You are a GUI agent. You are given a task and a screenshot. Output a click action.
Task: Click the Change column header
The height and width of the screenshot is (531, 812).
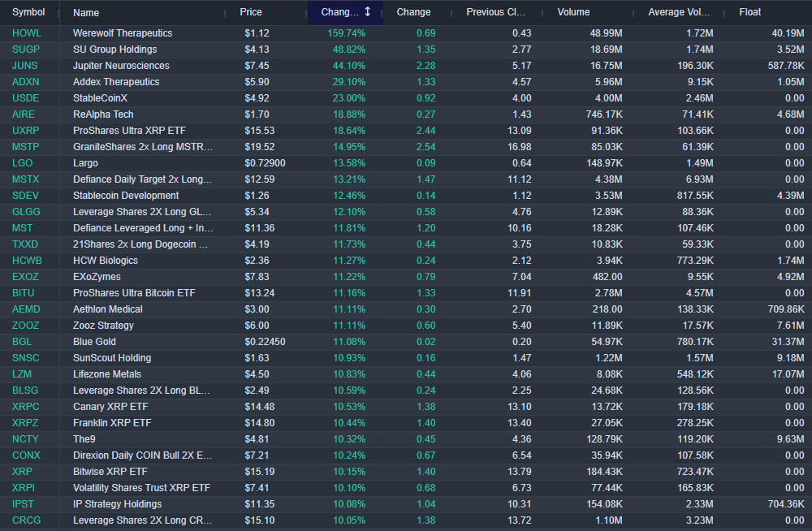point(413,12)
